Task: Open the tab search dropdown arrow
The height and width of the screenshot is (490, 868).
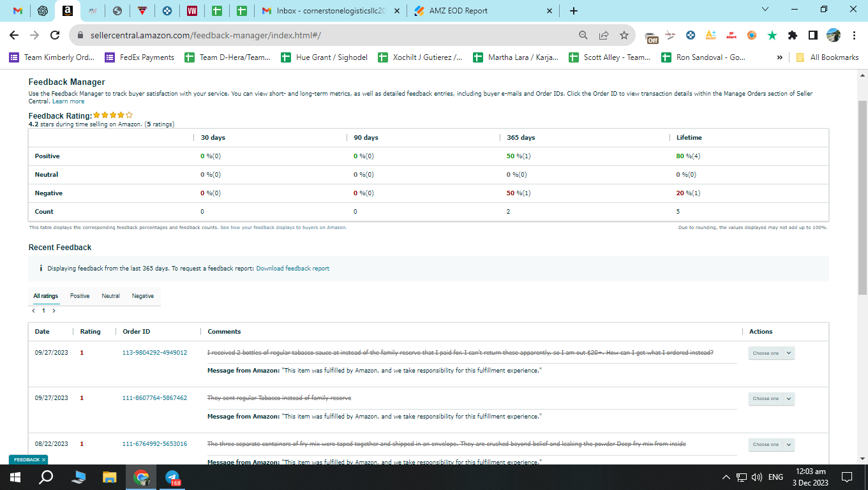Action: click(766, 10)
